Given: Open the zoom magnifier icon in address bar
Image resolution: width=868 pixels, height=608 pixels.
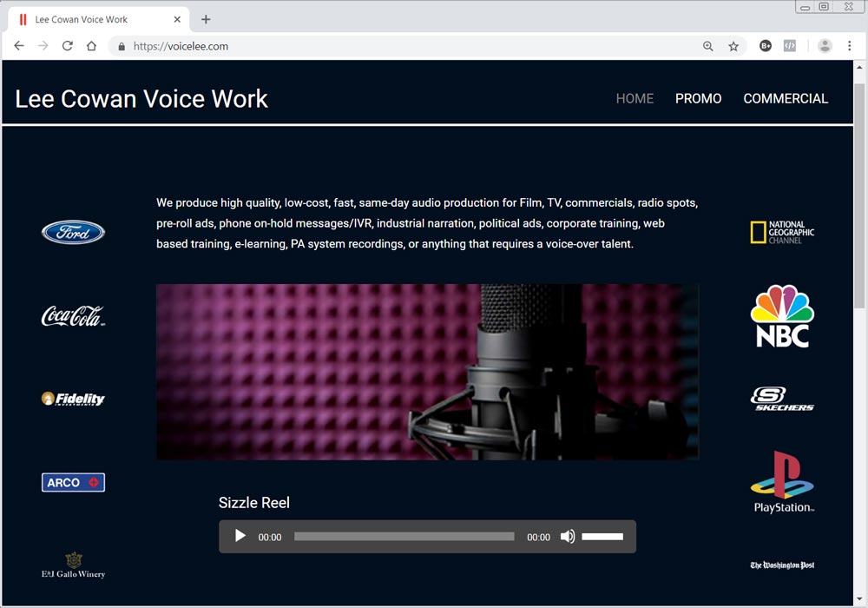Looking at the screenshot, I should click(708, 47).
